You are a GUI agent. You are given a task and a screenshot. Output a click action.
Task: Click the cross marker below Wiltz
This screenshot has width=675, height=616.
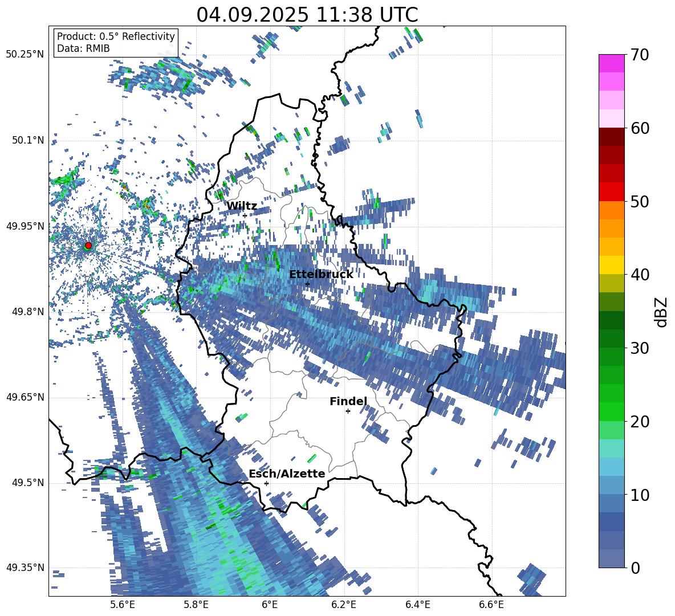click(245, 215)
